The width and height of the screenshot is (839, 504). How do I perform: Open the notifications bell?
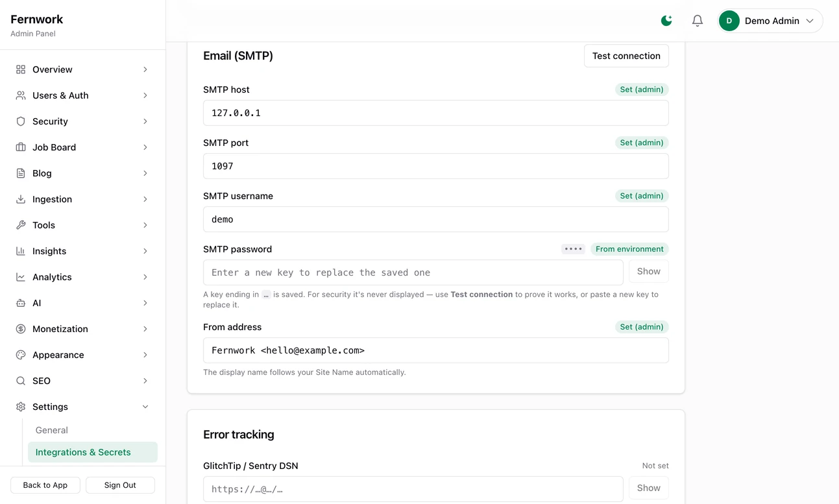tap(698, 21)
